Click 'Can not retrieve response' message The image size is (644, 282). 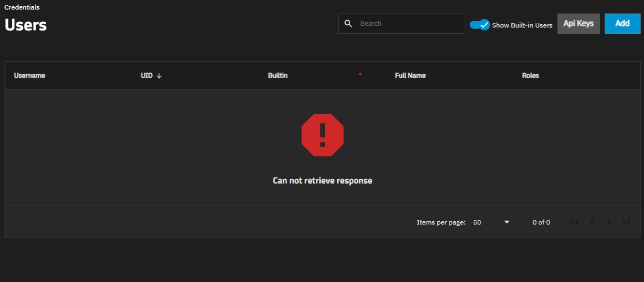tap(323, 181)
